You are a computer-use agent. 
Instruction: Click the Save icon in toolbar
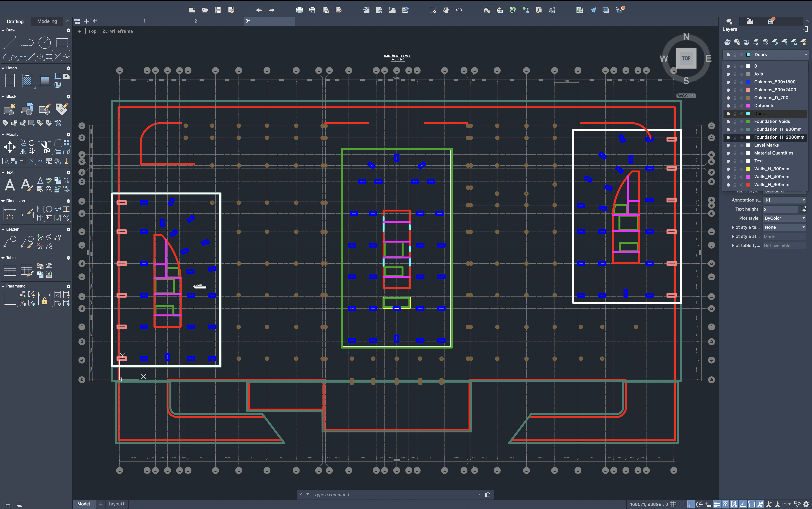pyautogui.click(x=218, y=10)
